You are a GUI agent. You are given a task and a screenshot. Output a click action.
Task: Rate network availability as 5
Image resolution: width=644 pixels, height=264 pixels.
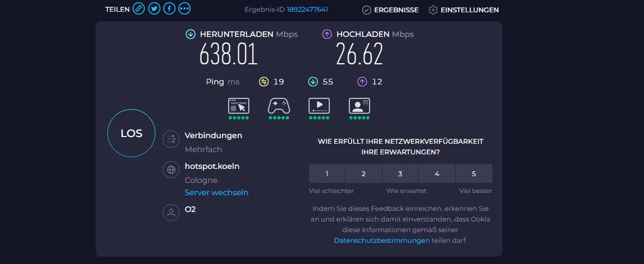coord(474,173)
